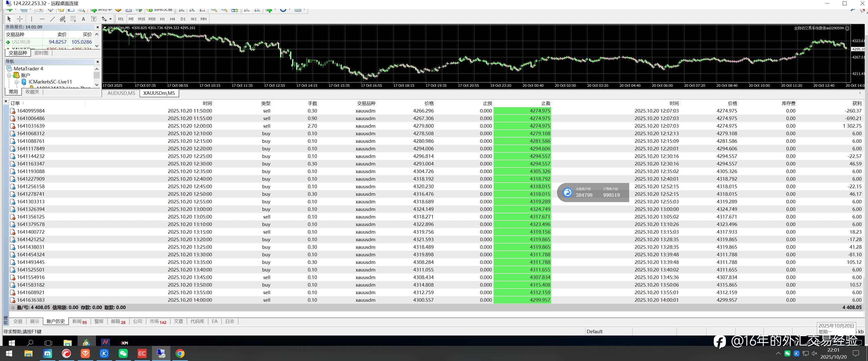
Task: Select the Fibonacci retracement tool
Action: [x=73, y=19]
